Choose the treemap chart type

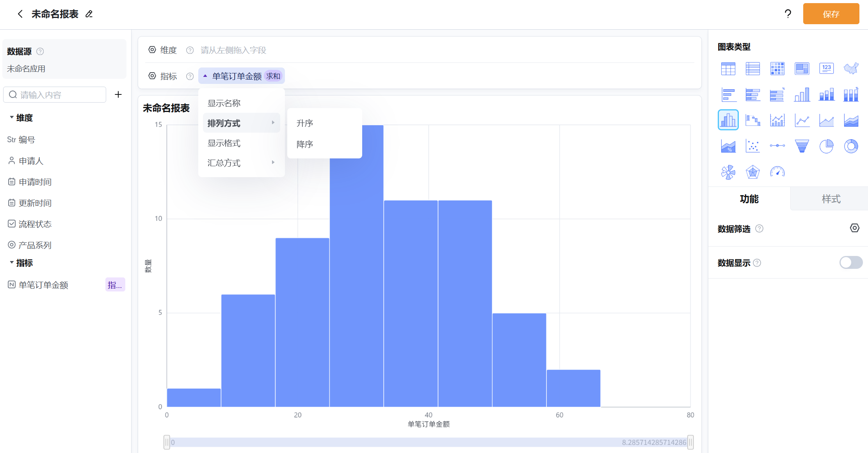[x=802, y=69]
